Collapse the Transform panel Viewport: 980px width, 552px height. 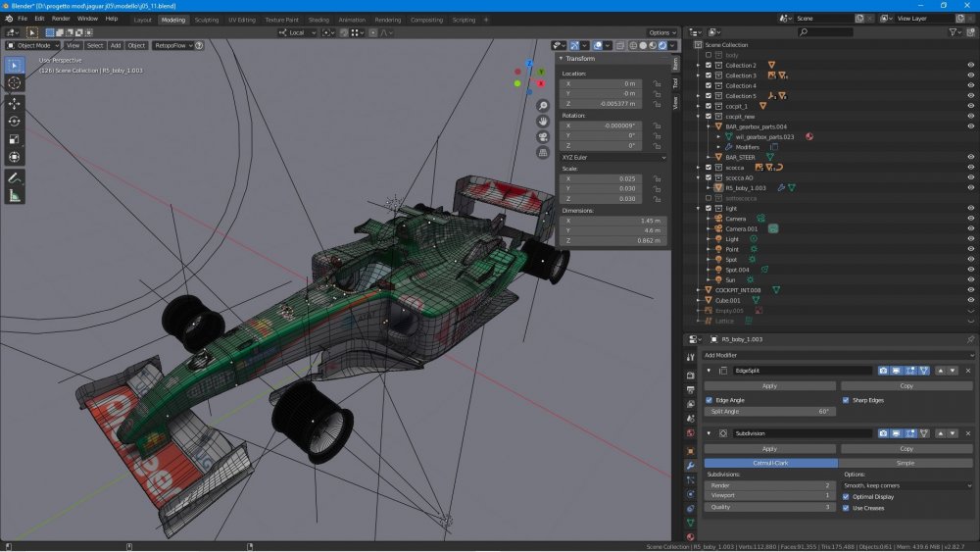point(562,59)
